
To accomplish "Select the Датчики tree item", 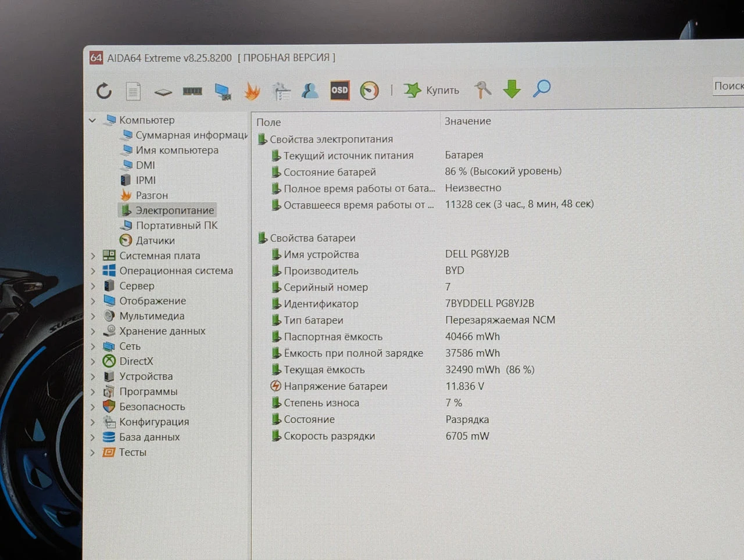I will pos(147,240).
